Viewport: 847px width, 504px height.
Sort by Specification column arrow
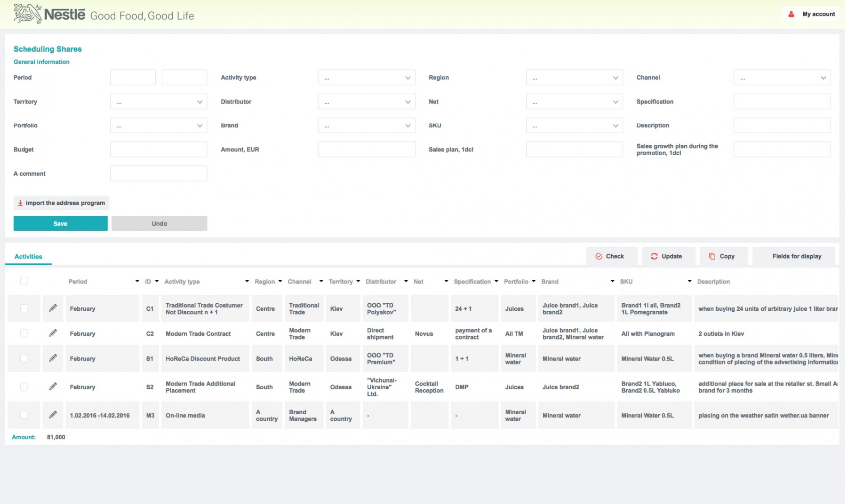click(496, 281)
